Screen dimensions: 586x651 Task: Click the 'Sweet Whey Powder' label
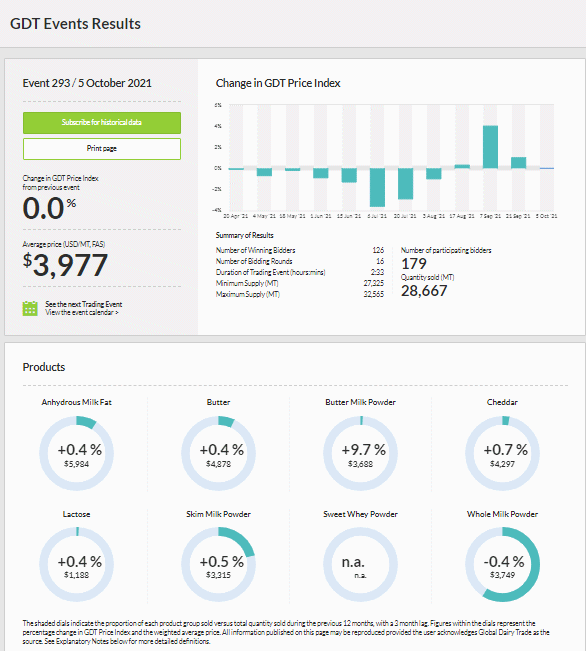pyautogui.click(x=360, y=514)
